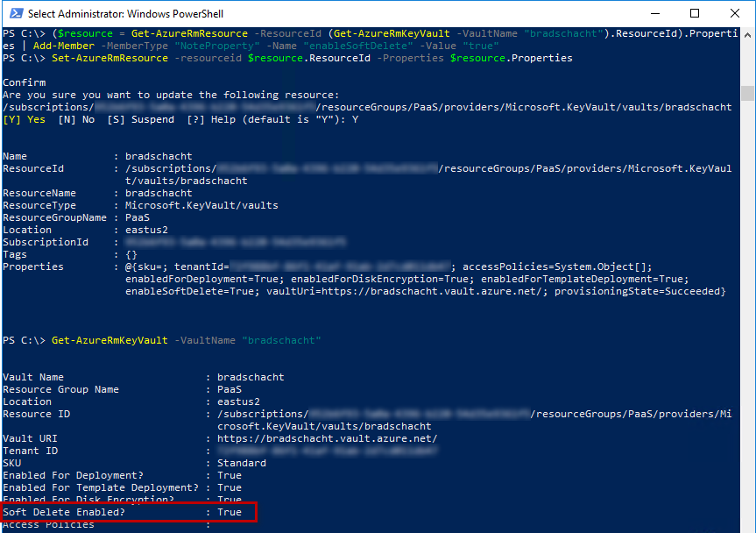The width and height of the screenshot is (756, 533).
Task: Click the 'True' value for Soft Delete Enabled
Action: 230,512
